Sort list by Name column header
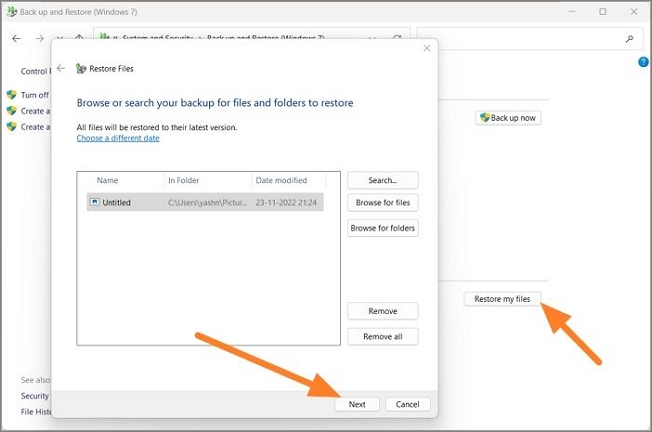This screenshot has width=652, height=432. pos(108,181)
